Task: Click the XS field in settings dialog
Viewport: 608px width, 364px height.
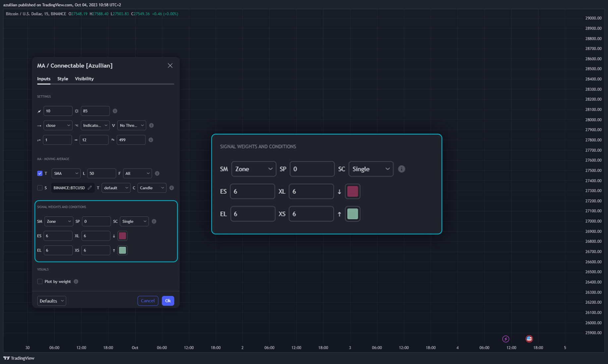Action: pos(96,250)
